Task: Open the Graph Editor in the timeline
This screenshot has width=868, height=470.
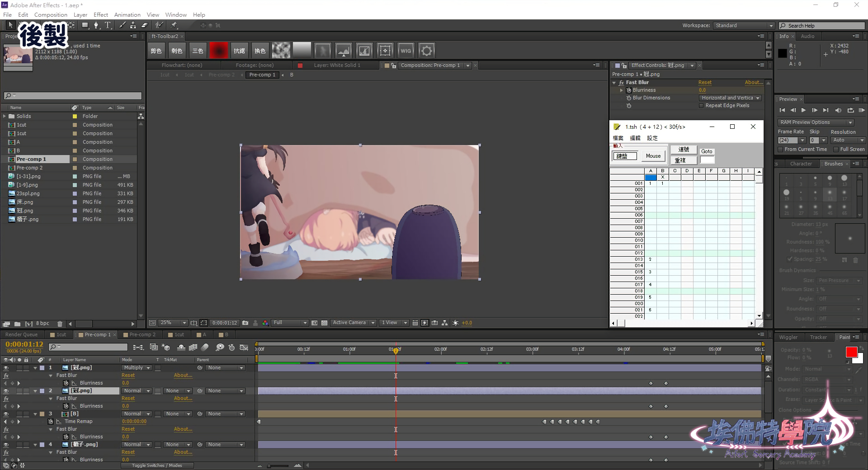Action: pyautogui.click(x=244, y=347)
